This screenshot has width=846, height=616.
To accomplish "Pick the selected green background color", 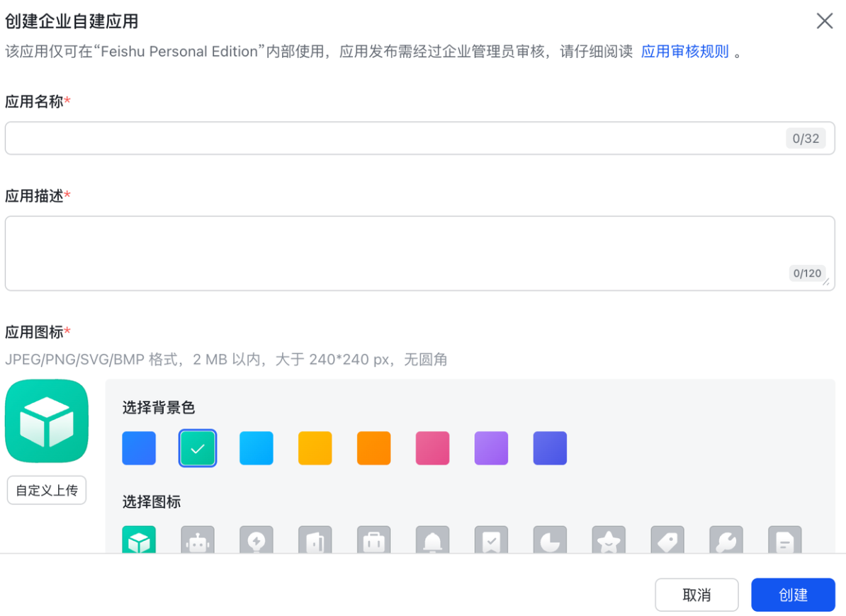I will pyautogui.click(x=198, y=448).
